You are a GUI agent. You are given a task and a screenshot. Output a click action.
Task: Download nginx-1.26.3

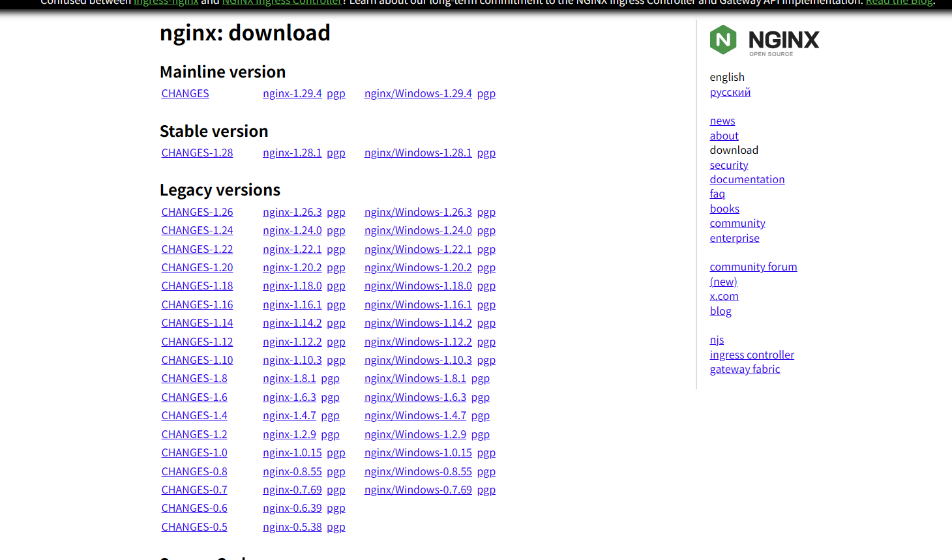[x=292, y=213]
